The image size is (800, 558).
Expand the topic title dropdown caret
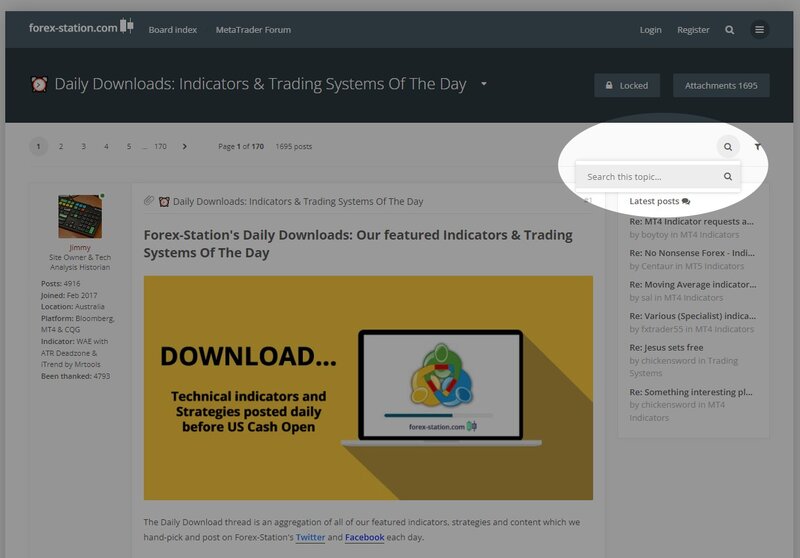click(484, 84)
